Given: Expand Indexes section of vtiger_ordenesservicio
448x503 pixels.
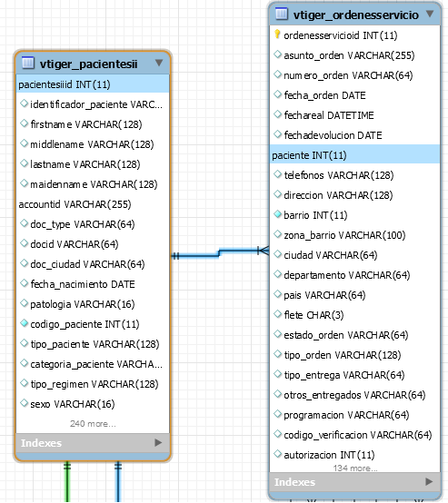Looking at the screenshot, I should click(428, 481).
